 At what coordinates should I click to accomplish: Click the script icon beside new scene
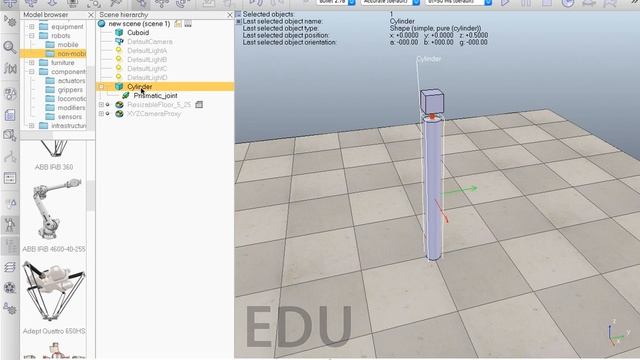pyautogui.click(x=178, y=24)
